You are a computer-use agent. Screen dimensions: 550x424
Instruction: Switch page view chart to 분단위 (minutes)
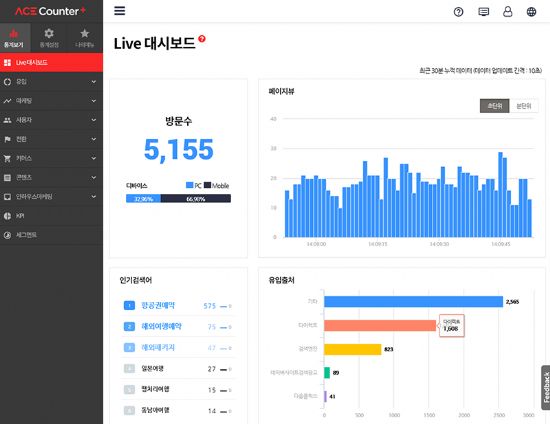click(x=524, y=106)
